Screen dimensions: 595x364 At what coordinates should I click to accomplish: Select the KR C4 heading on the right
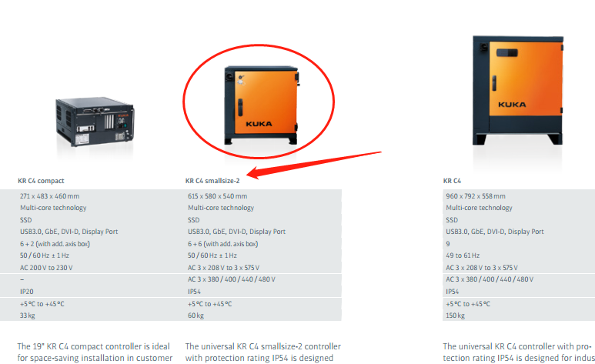pos(452,181)
